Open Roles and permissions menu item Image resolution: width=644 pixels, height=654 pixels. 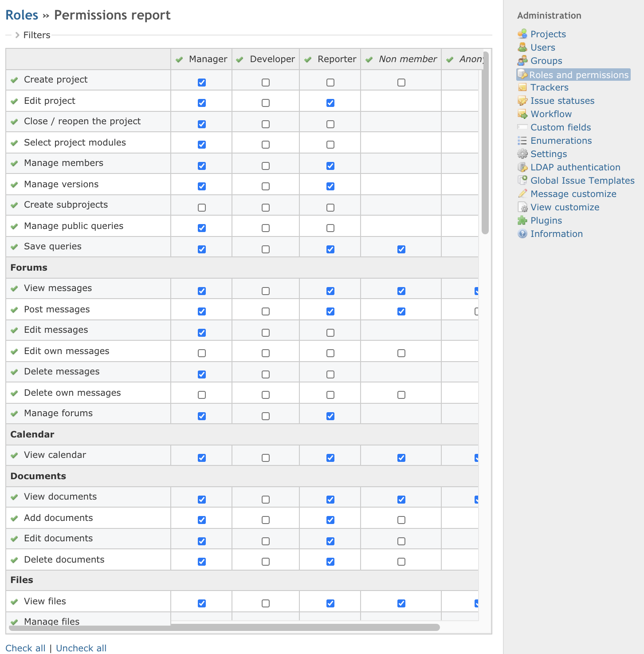573,75
